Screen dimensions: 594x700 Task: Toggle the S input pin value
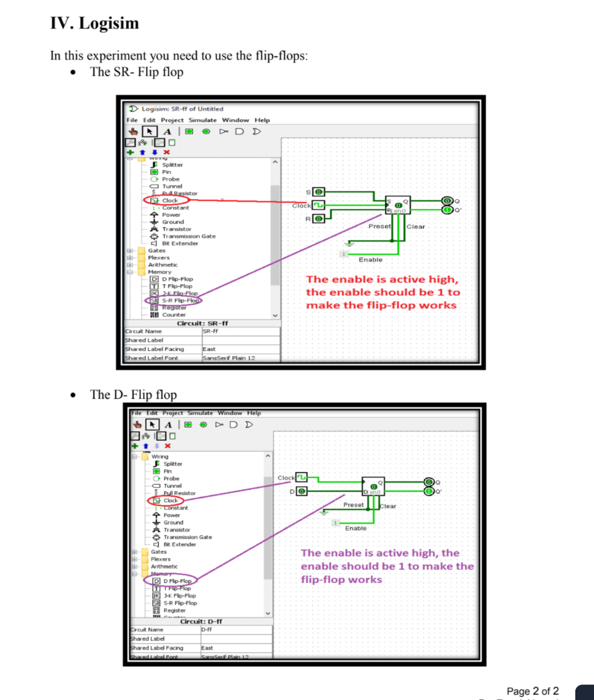coord(319,191)
